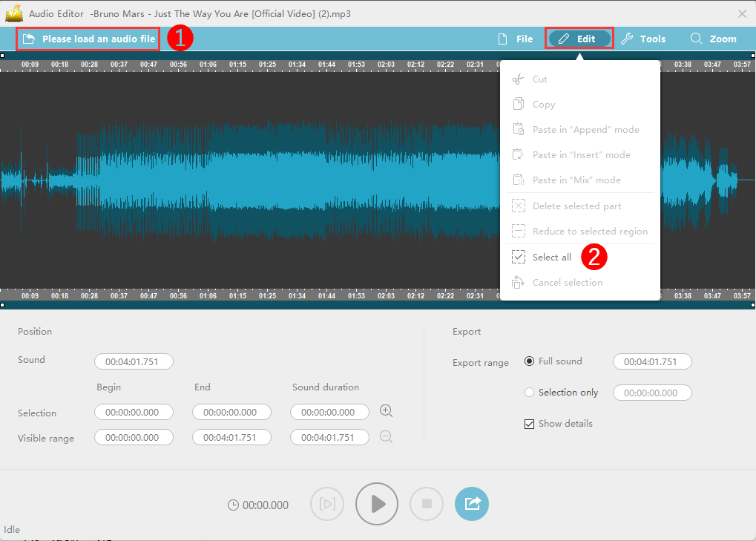Screen dimensions: 756x541
Task: Choose Selection only export range
Action: pyautogui.click(x=529, y=393)
